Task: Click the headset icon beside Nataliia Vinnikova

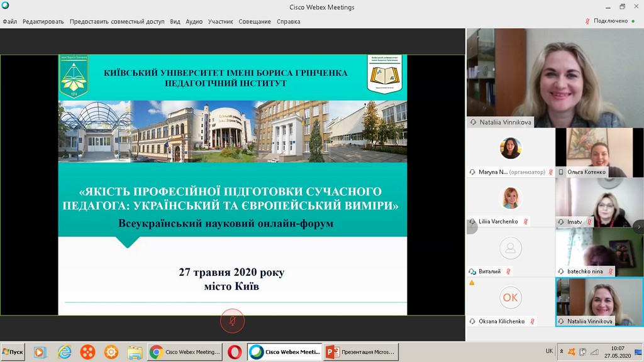Action: [473, 122]
